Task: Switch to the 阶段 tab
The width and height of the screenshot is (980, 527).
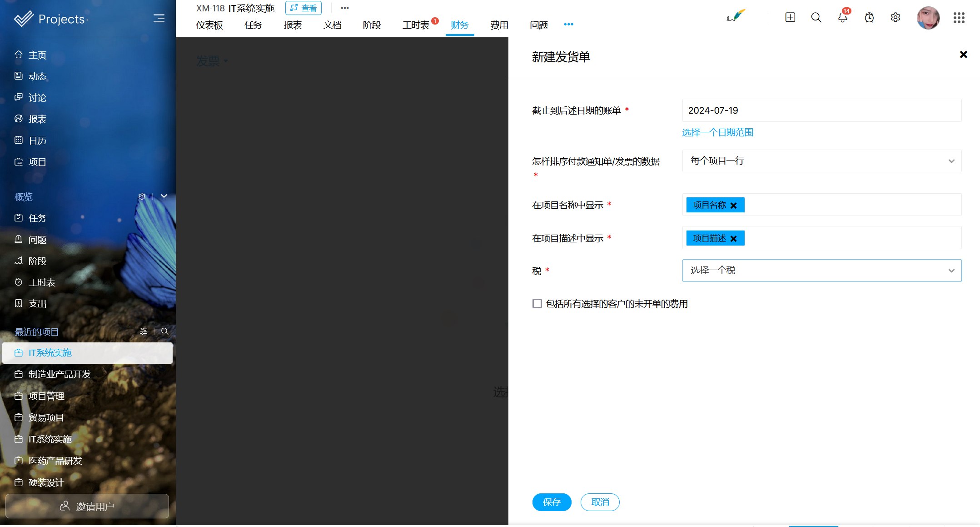Action: [372, 25]
